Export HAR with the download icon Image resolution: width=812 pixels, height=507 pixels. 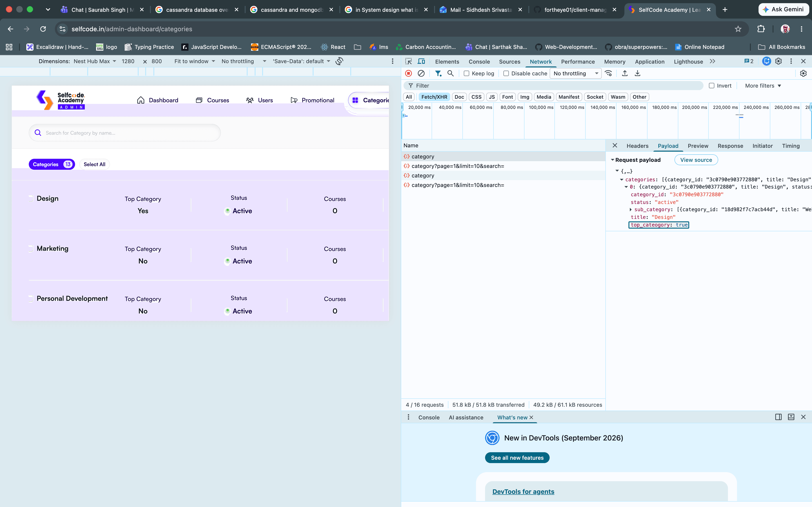(x=638, y=73)
